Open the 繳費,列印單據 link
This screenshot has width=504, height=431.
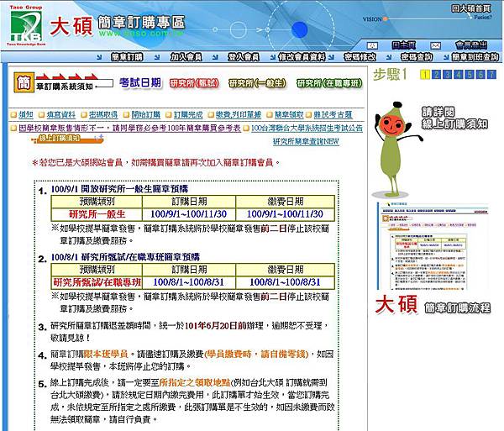pyautogui.click(x=239, y=115)
